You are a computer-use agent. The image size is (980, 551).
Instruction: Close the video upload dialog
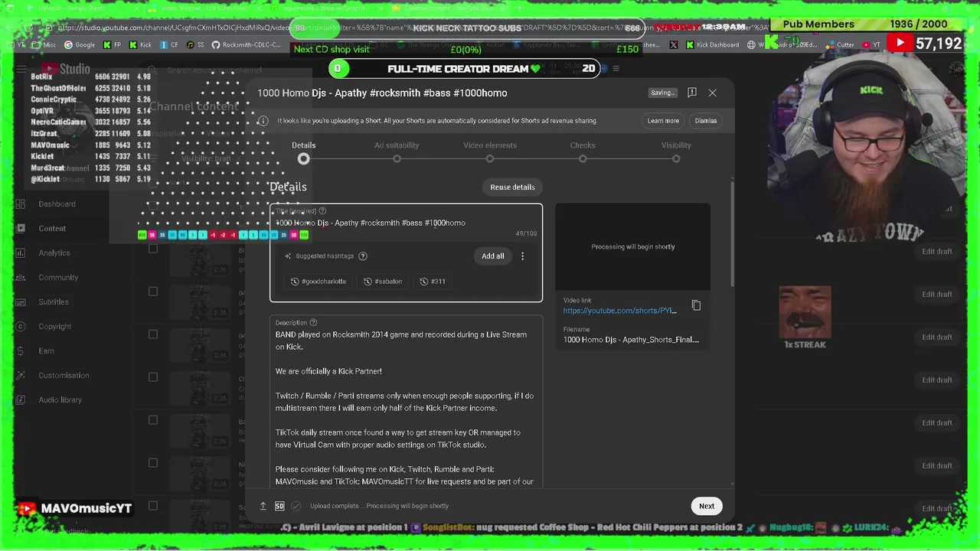712,93
